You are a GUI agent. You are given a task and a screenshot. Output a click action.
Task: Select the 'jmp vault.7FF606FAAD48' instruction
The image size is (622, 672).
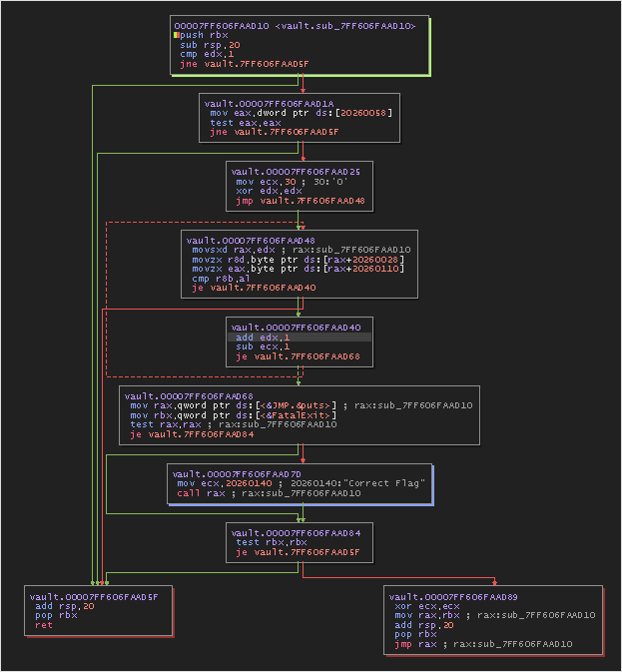pos(301,201)
